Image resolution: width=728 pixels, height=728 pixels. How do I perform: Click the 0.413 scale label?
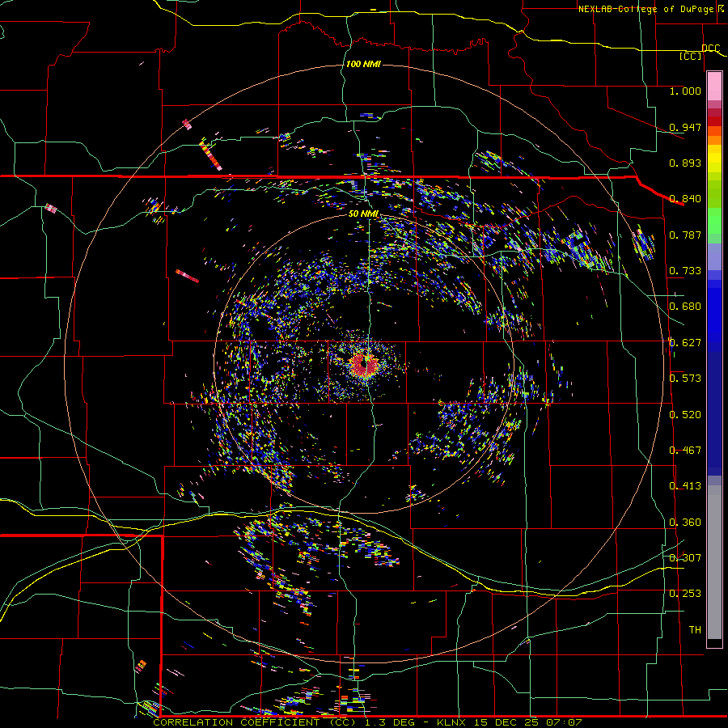(685, 486)
